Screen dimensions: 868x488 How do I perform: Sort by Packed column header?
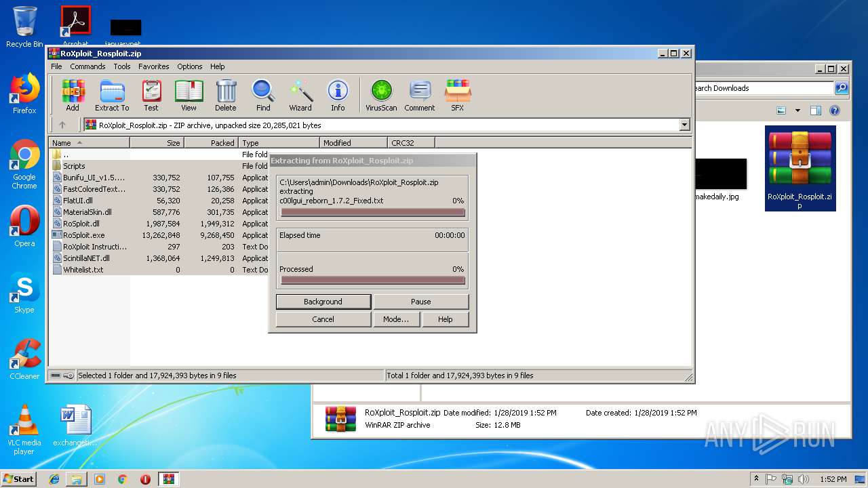point(211,143)
